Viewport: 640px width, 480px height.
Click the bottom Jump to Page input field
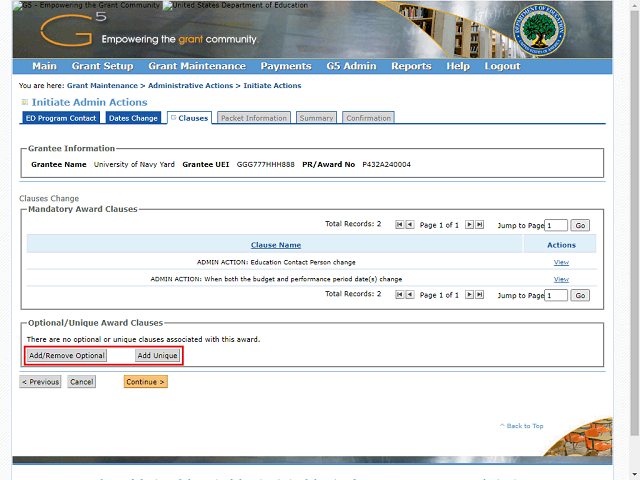pos(556,296)
